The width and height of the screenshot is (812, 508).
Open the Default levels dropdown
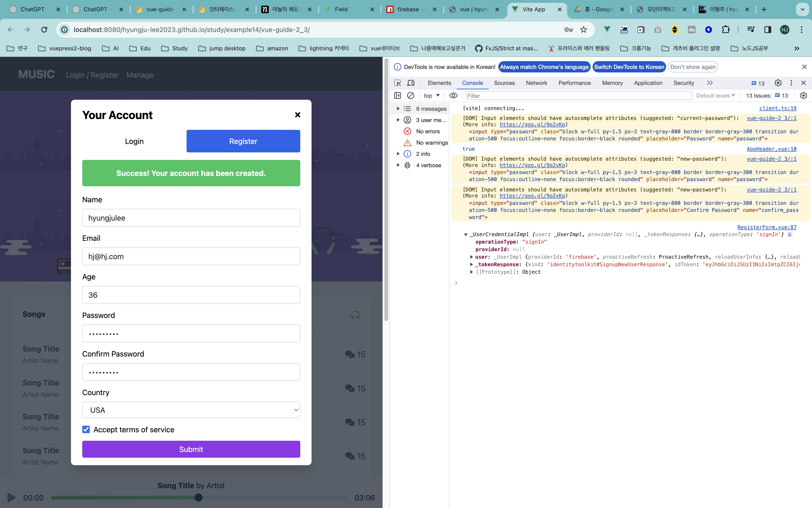tap(716, 95)
